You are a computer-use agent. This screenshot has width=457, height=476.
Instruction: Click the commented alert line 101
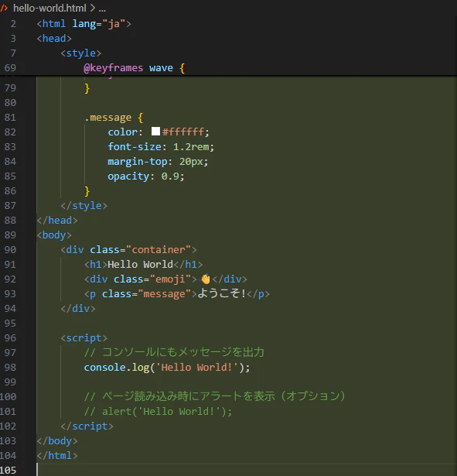158,411
